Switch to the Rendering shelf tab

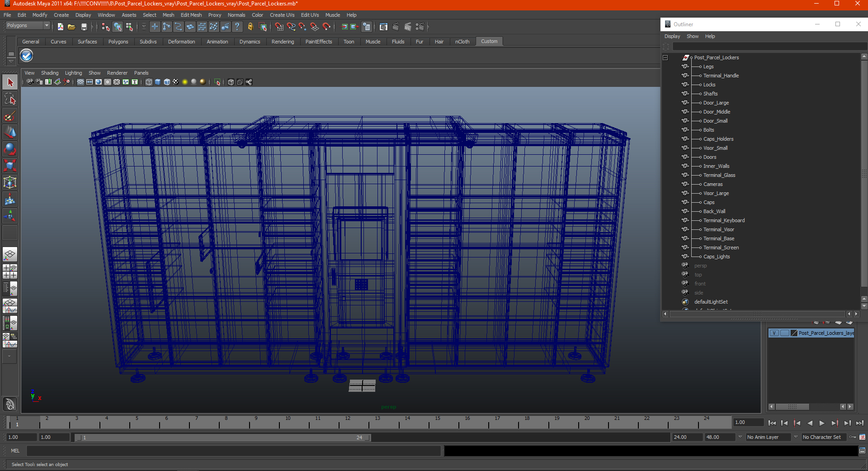pyautogui.click(x=283, y=42)
